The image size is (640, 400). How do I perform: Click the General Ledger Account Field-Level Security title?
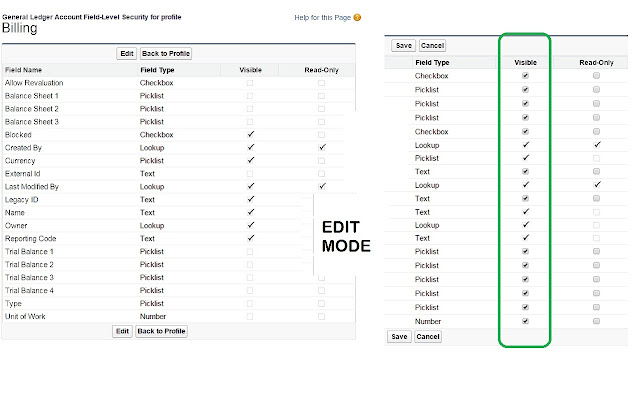pos(91,17)
